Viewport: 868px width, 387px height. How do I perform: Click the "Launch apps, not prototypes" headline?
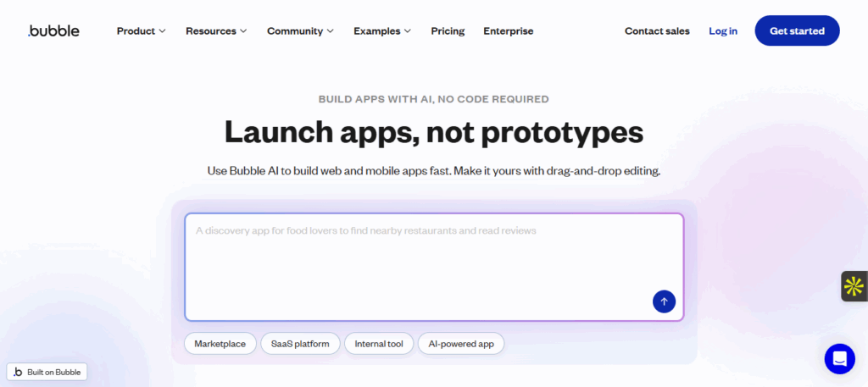click(433, 133)
